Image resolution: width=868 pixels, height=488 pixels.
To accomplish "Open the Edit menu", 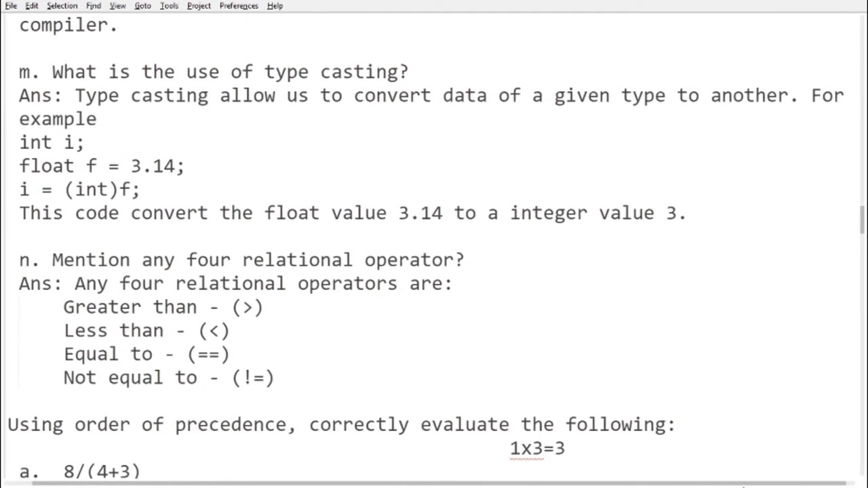I will coord(32,5).
